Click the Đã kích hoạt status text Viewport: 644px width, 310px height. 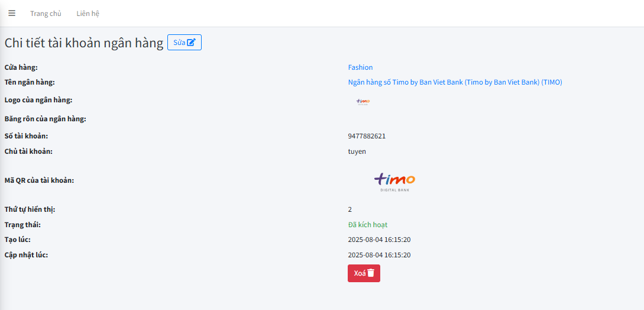click(367, 225)
